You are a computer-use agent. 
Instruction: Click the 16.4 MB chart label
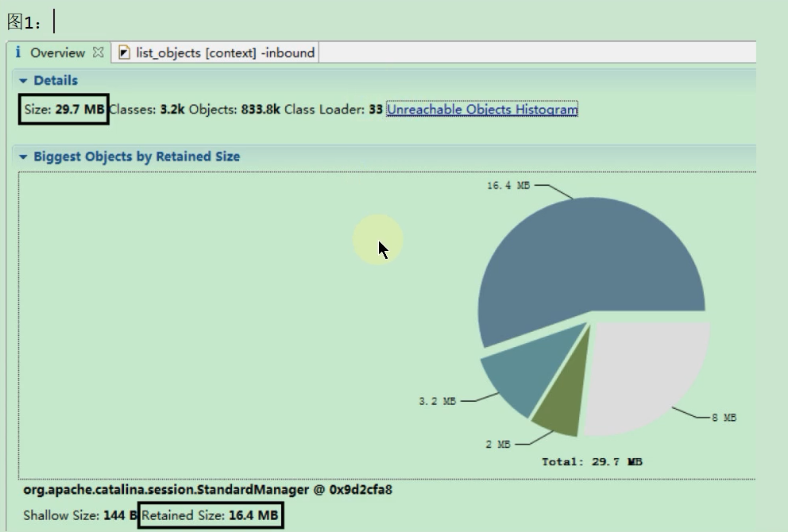coord(508,185)
